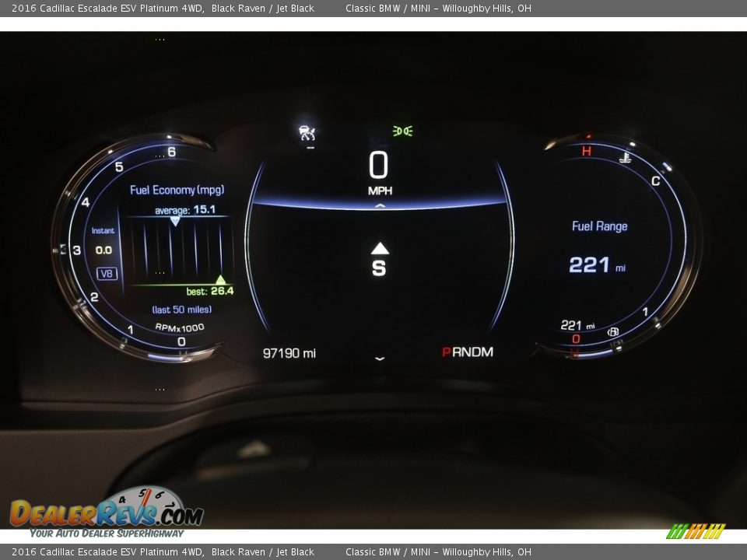Select the C temperature mark
The height and width of the screenshot is (560, 747).
tap(655, 181)
